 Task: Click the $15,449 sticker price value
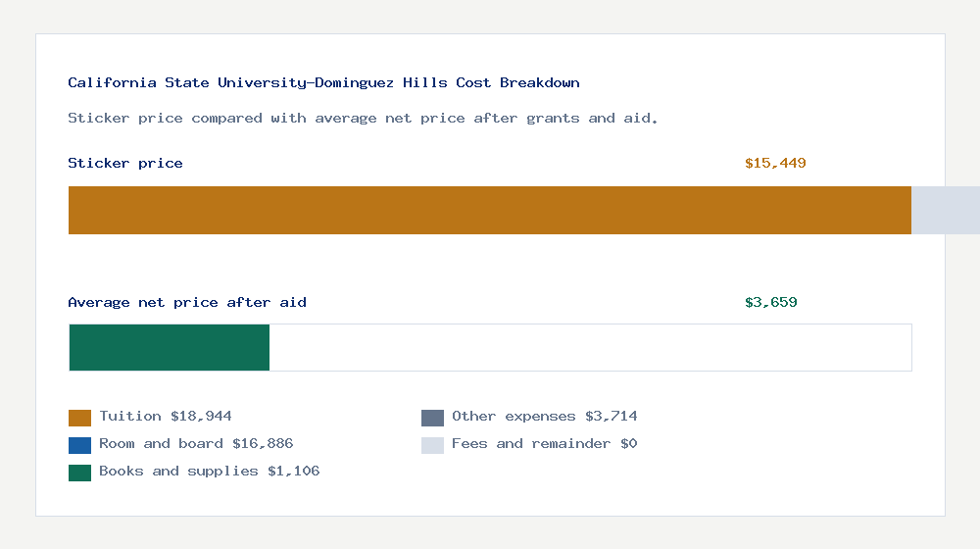pyautogui.click(x=775, y=163)
